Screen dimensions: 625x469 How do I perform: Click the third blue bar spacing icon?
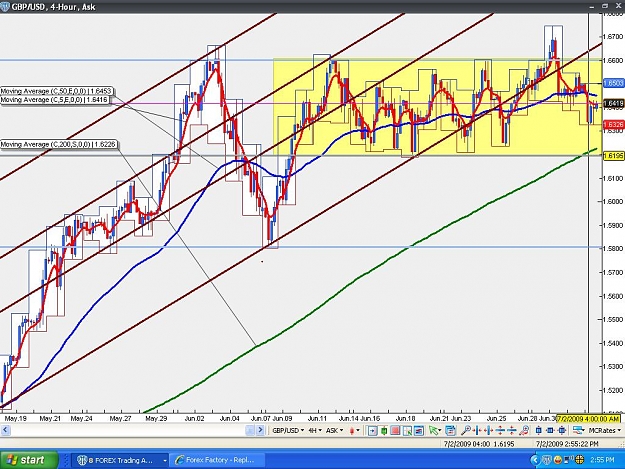(x=562, y=430)
